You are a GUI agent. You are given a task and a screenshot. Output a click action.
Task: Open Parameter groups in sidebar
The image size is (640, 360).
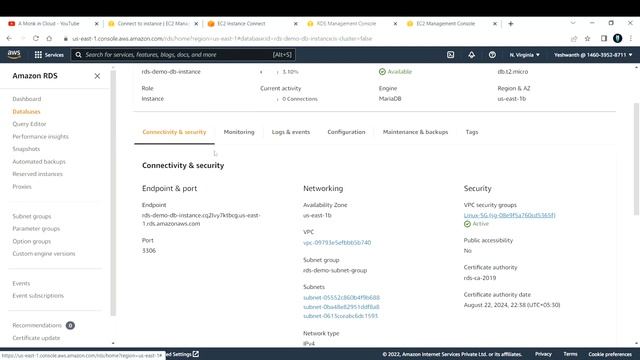36,229
